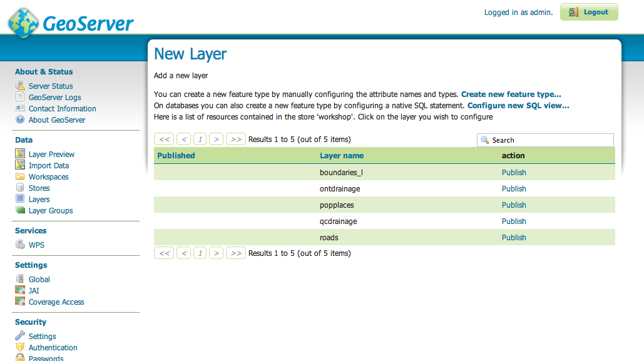Open Coverage Access settings

click(56, 302)
